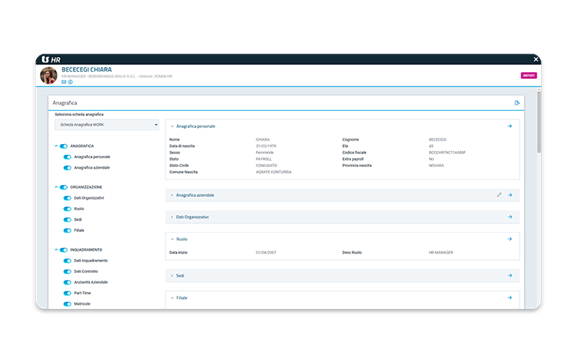Viewport: 576px width, 362px height.
Task: Click the pink IMPORT button
Action: coord(529,75)
